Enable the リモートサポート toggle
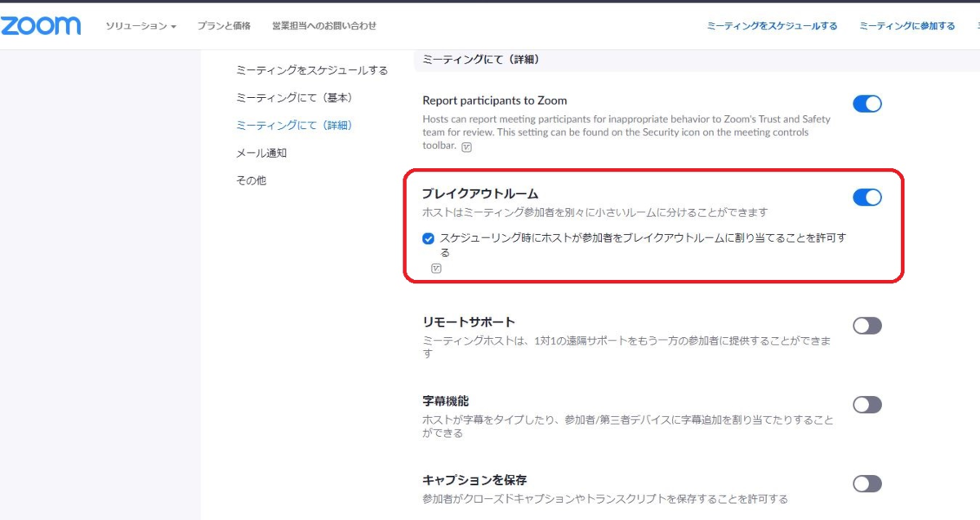 867,326
